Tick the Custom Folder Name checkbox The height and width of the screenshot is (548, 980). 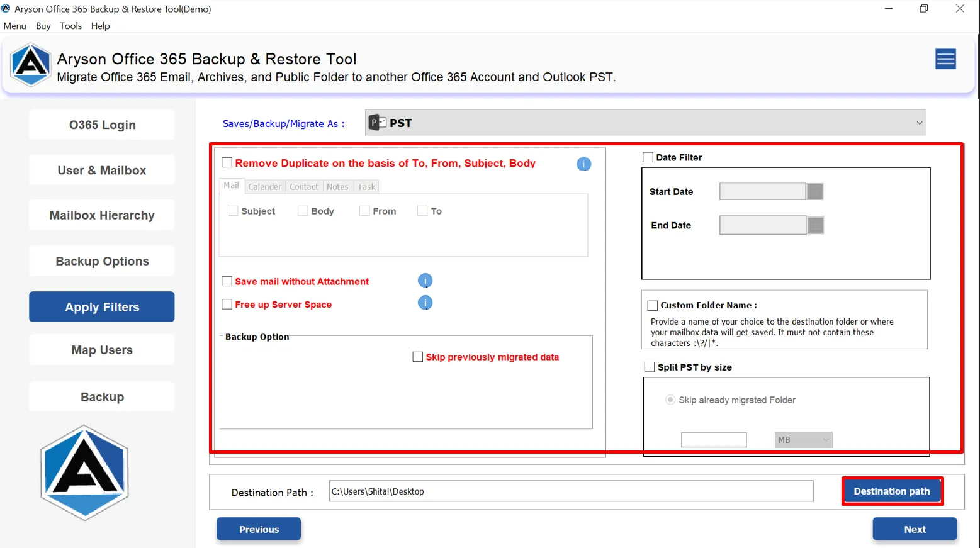(x=653, y=305)
